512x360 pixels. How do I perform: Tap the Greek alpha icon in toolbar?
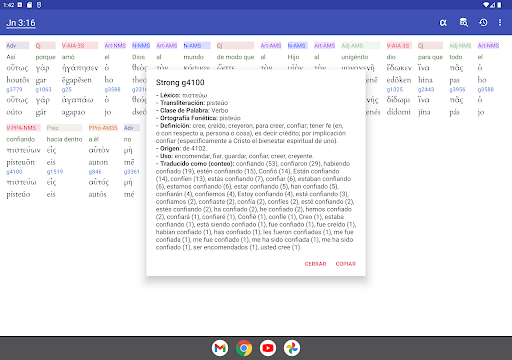(443, 23)
